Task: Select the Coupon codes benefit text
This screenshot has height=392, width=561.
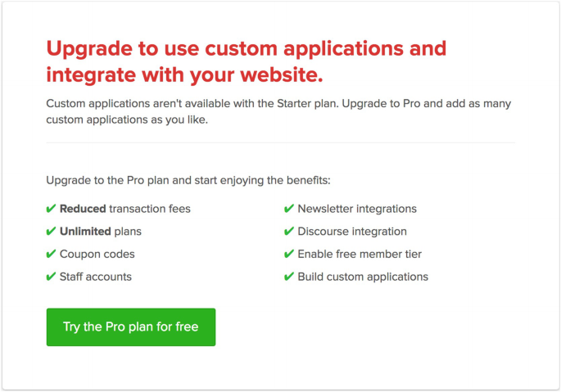Action: point(97,255)
